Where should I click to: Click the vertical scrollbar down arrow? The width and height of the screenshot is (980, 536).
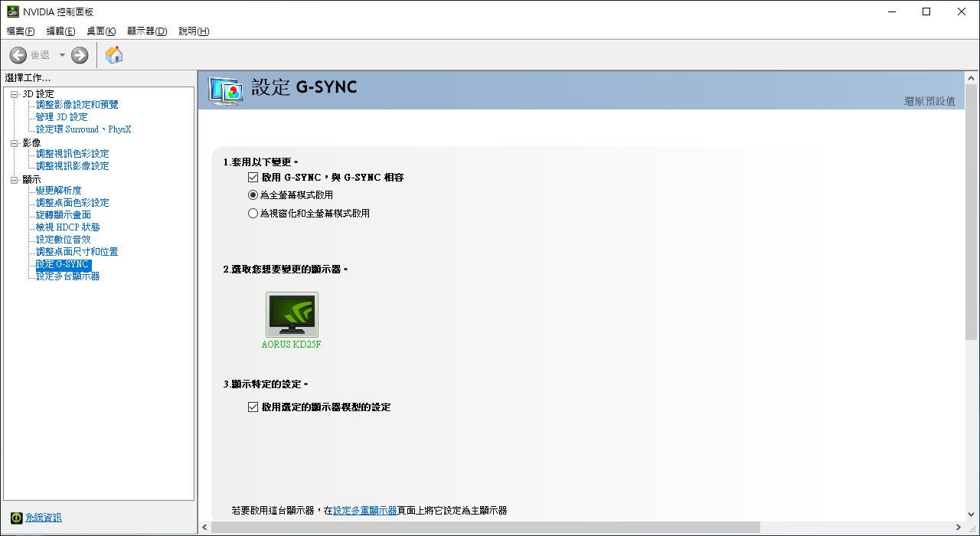(972, 515)
